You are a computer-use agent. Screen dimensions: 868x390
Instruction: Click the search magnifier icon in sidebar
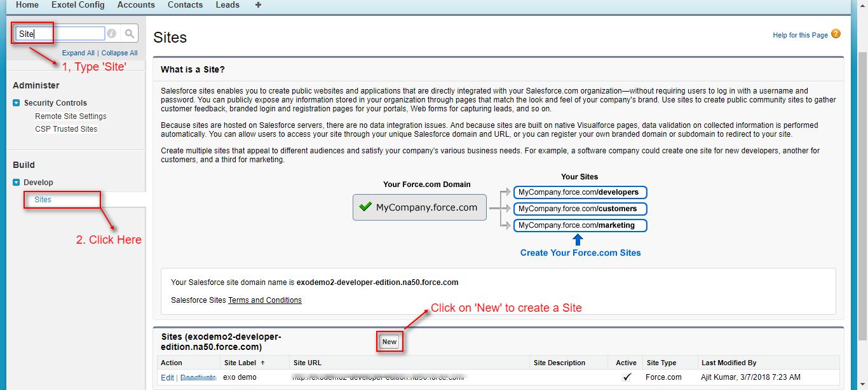(129, 34)
